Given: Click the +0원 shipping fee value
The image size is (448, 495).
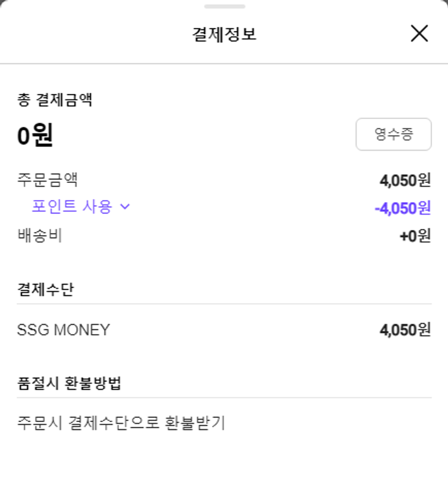Looking at the screenshot, I should click(x=415, y=236).
